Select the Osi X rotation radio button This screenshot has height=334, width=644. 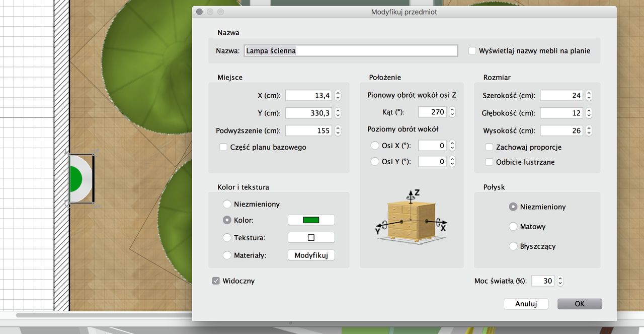[374, 146]
